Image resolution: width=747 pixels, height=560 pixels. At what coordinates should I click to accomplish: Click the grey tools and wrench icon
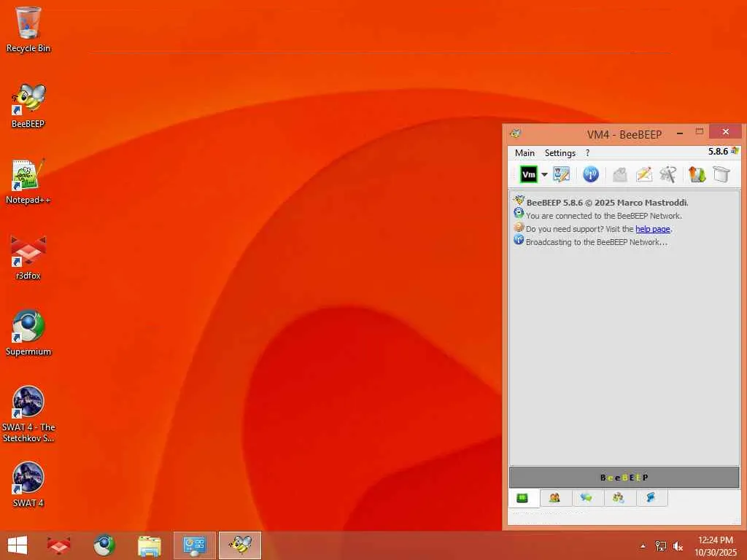click(668, 174)
